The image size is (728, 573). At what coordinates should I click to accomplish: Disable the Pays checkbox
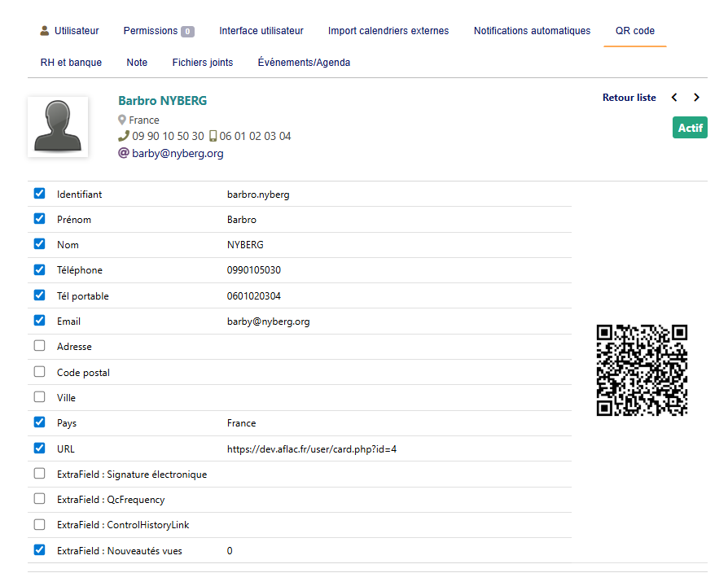click(38, 422)
